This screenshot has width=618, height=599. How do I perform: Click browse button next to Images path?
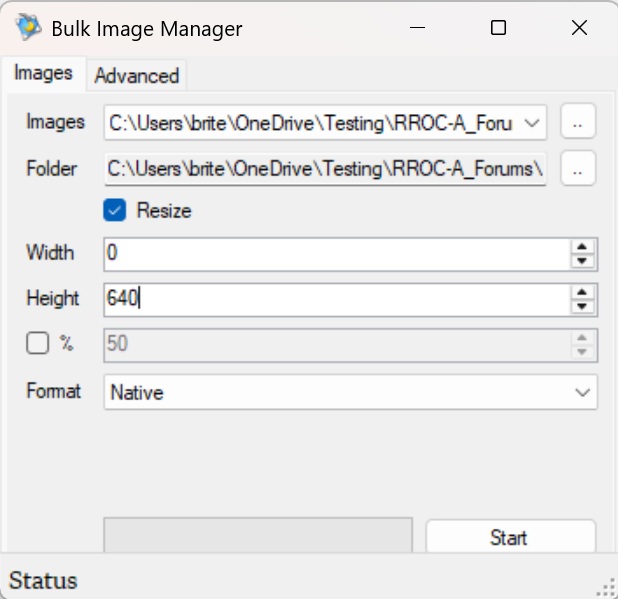[578, 122]
